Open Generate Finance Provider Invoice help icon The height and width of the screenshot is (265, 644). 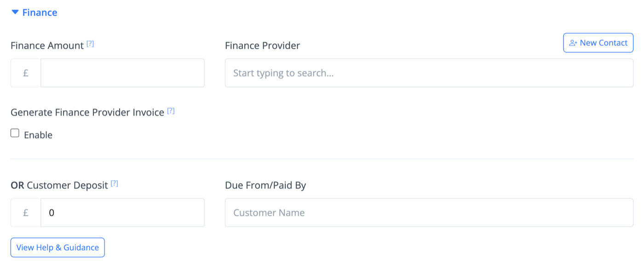point(171,111)
